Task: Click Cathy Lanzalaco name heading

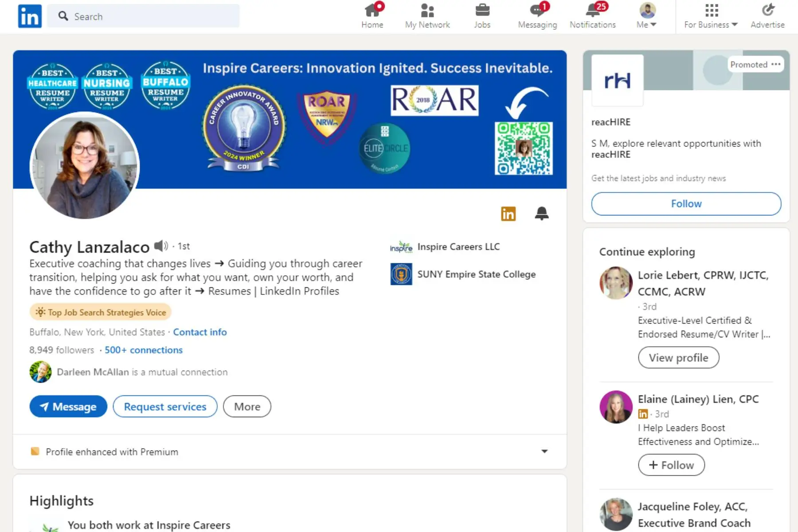Action: (x=90, y=246)
